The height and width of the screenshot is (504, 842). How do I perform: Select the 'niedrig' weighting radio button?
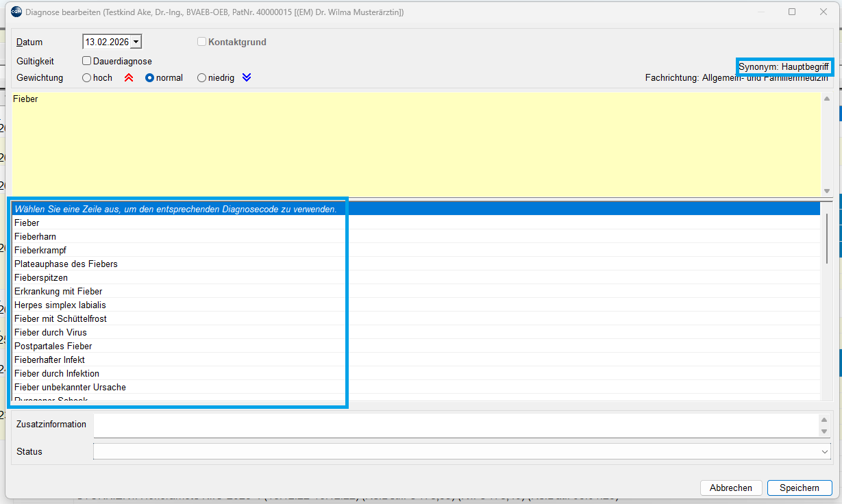(x=202, y=78)
